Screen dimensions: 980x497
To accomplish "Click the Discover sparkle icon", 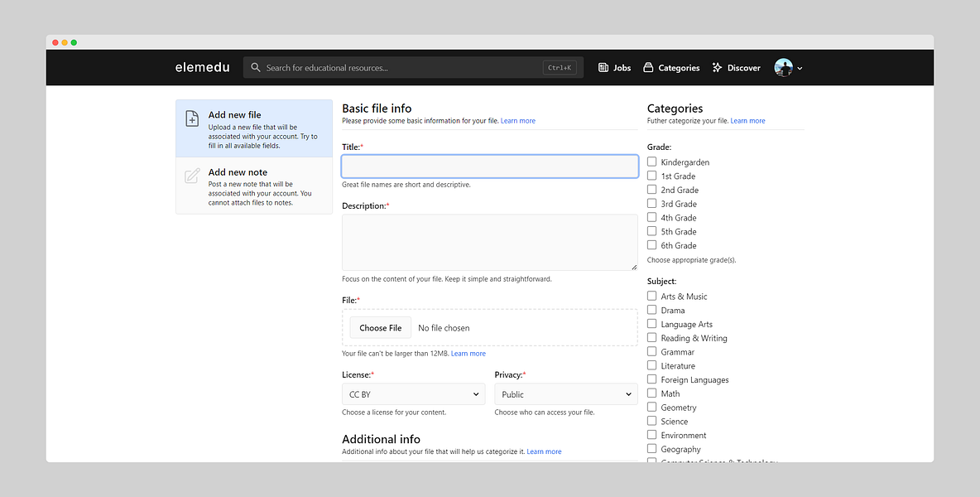I will [718, 68].
